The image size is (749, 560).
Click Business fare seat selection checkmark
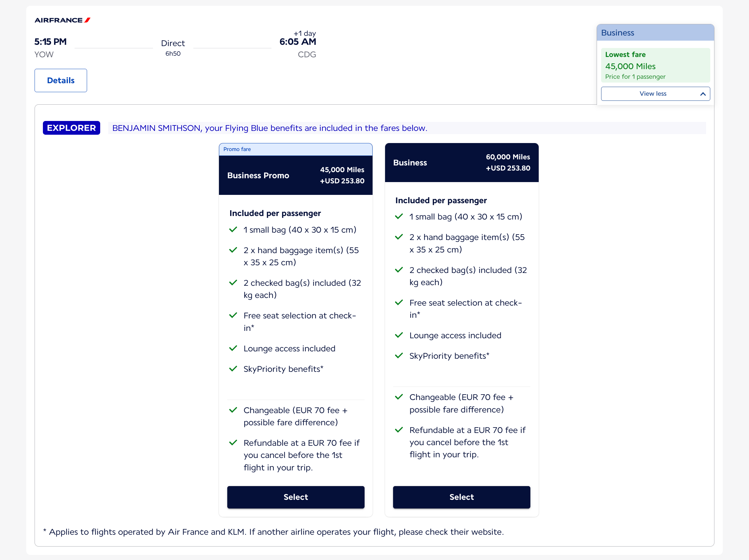399,302
